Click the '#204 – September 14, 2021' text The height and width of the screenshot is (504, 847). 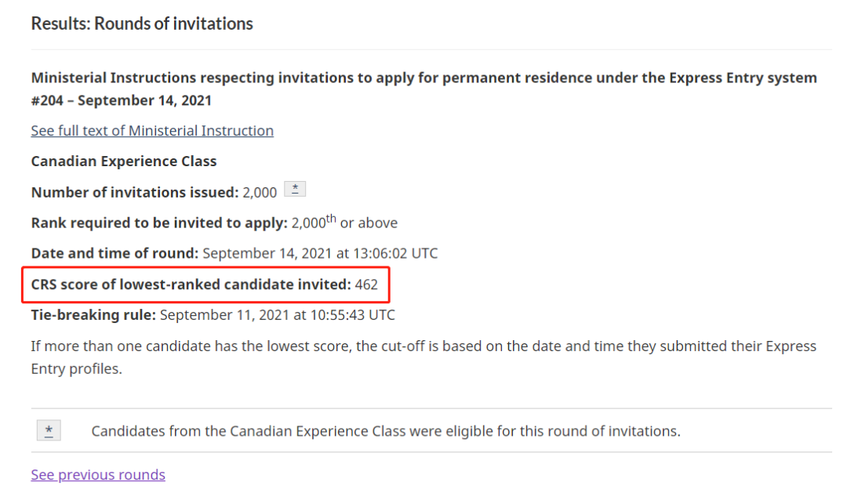[121, 101]
